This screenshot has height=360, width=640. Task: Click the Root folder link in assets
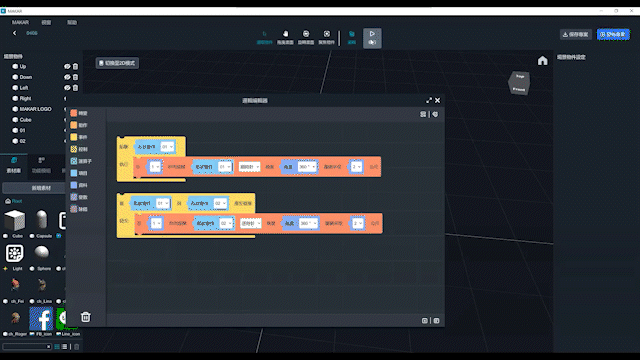(17, 201)
